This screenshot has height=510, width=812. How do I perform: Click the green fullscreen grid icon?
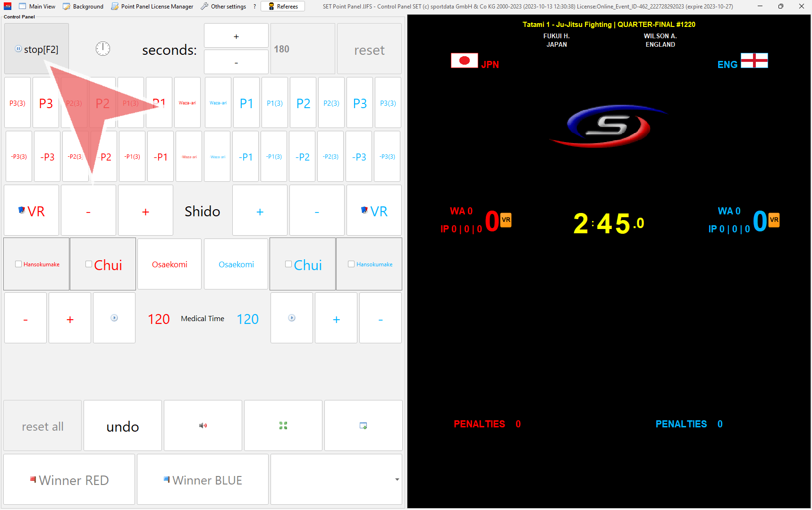pos(283,425)
